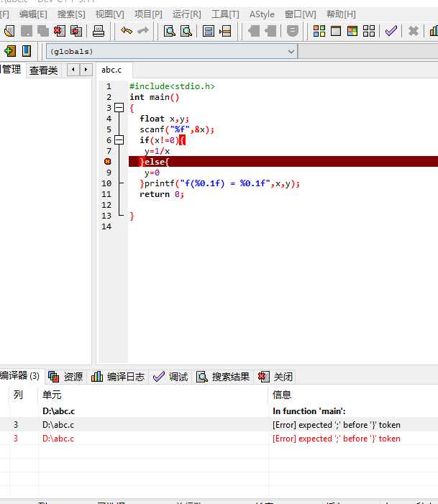Open the empty function dropdown beside (globals)
Screen dimensions: 438x504
point(368,52)
